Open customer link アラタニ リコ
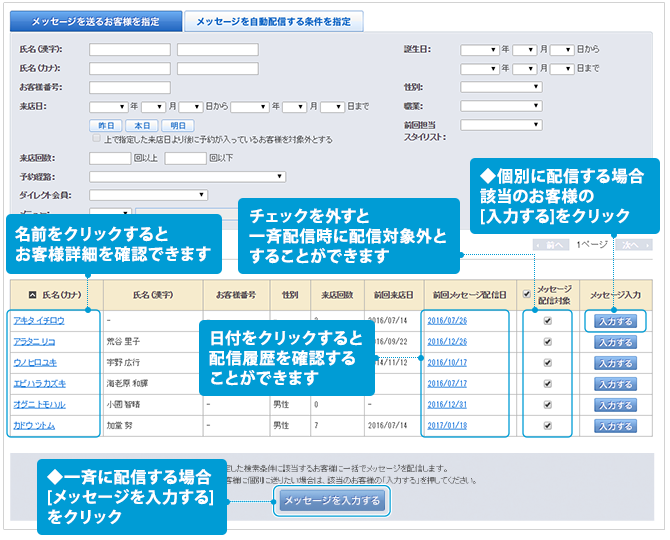 click(35, 342)
